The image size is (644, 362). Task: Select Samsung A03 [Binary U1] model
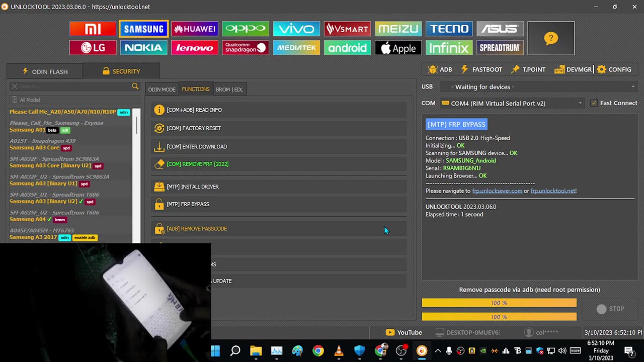coord(49,184)
